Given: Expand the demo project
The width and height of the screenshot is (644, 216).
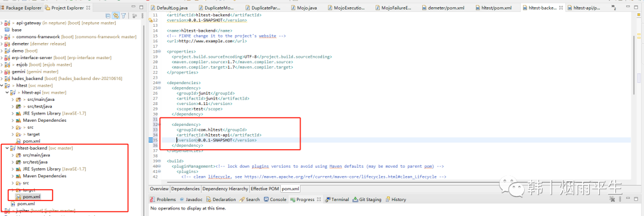Looking at the screenshot, I should click(2, 51).
